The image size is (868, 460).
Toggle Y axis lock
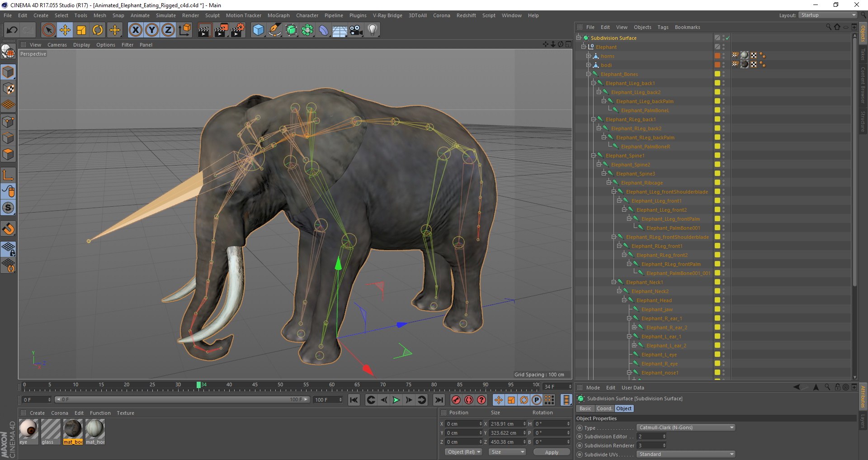152,30
